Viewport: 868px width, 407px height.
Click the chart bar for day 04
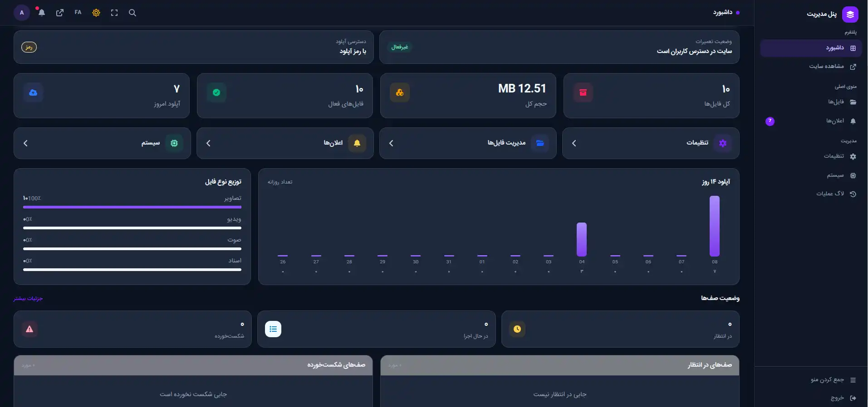582,239
